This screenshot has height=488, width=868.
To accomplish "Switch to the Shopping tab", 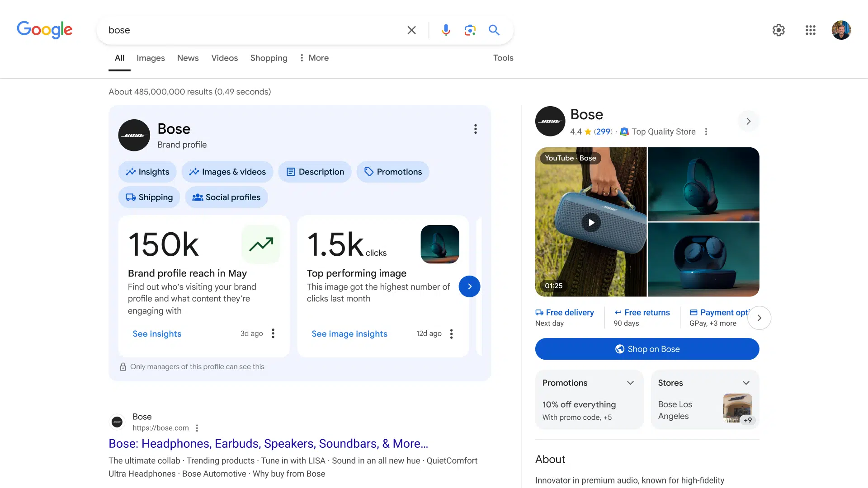I will coord(269,58).
